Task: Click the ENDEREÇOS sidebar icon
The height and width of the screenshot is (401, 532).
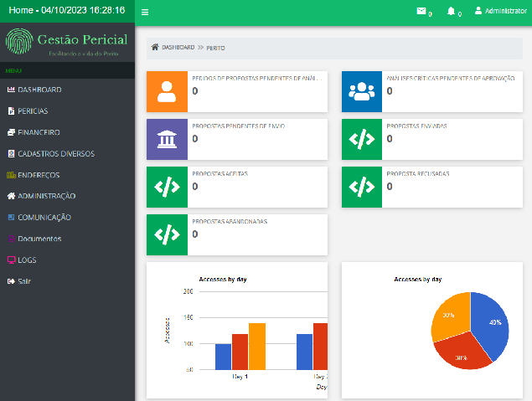Action: (11, 175)
